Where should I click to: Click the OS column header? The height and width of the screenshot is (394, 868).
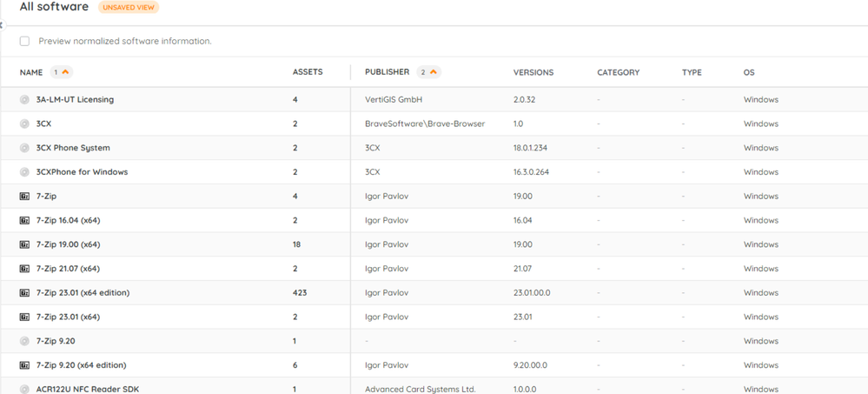click(x=749, y=72)
